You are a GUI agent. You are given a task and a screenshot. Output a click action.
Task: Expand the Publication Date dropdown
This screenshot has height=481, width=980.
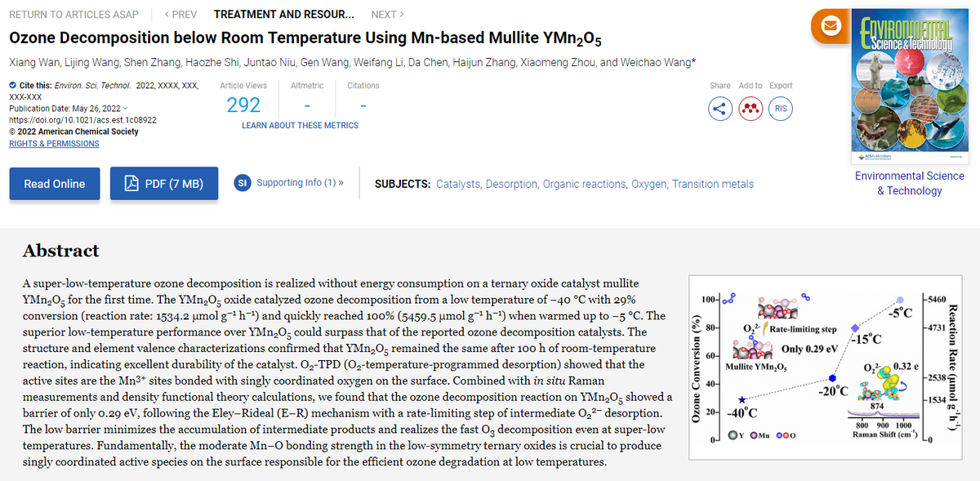pyautogui.click(x=124, y=109)
